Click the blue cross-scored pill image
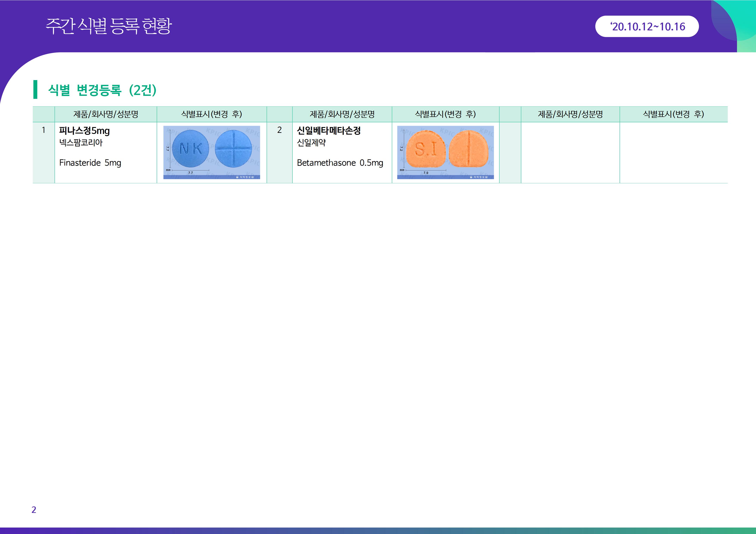The height and width of the screenshot is (534, 756). click(x=233, y=148)
